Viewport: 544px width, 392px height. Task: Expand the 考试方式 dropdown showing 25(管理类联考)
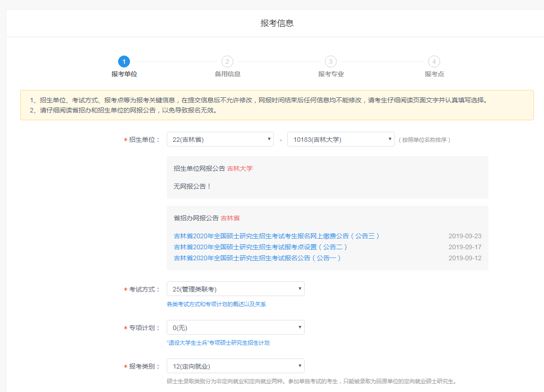coord(235,288)
